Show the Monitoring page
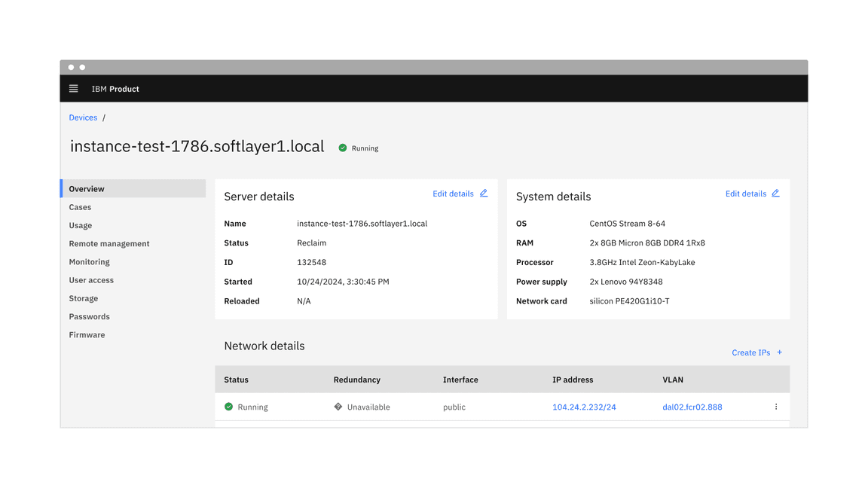Viewport: 868px width, 488px height. click(89, 262)
